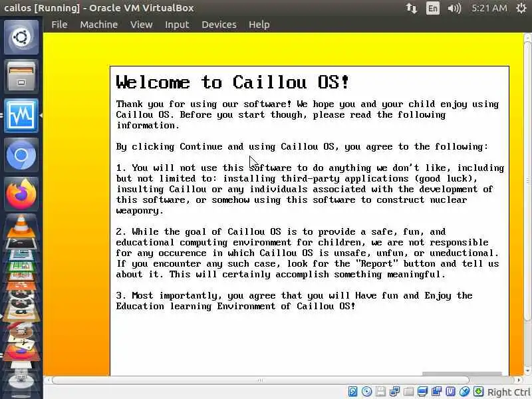Click the green arrow keyboard capture icon
532x399 pixels.
478,392
